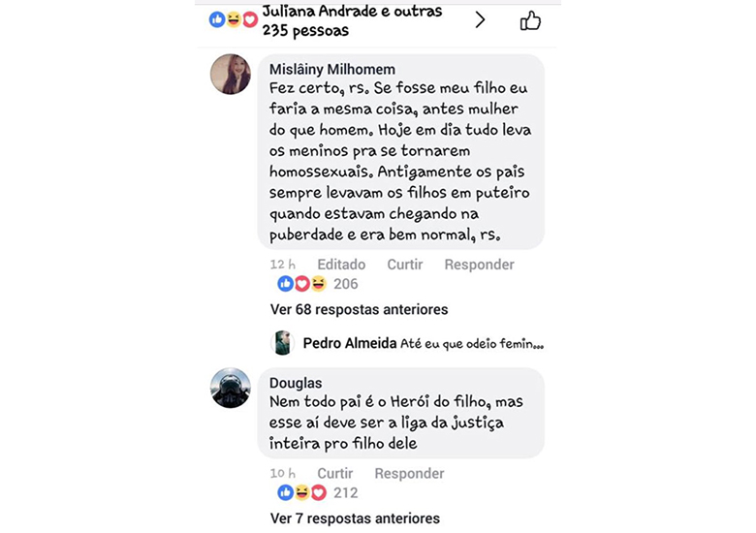Open reactions with 206 count
Viewport: 756px width, 533px height.
(x=318, y=284)
